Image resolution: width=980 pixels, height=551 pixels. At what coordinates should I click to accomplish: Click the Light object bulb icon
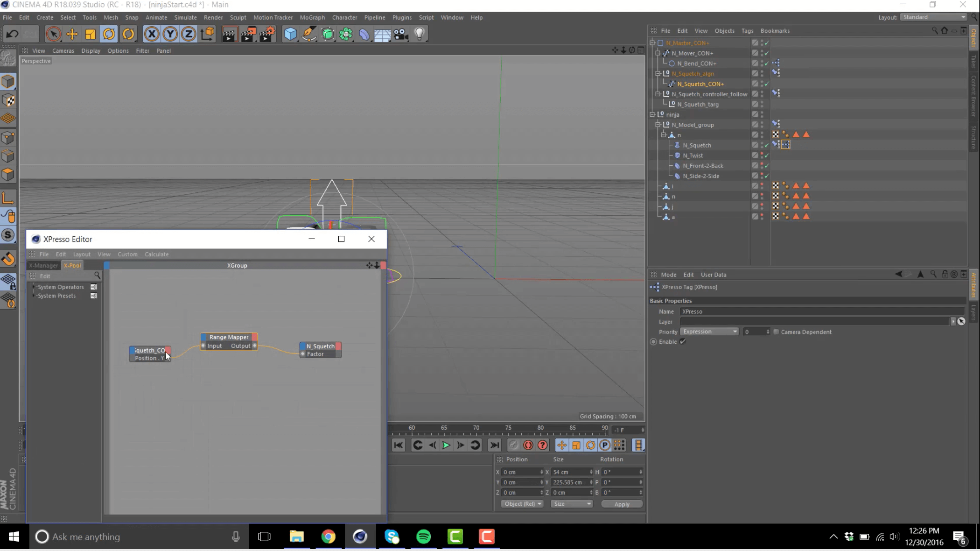pyautogui.click(x=419, y=34)
